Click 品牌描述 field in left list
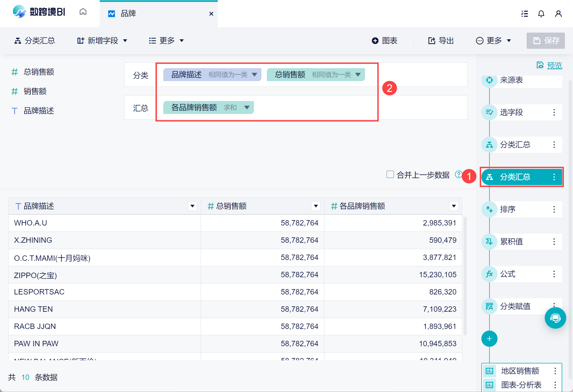Screen dimensions: 573x392 (39, 111)
